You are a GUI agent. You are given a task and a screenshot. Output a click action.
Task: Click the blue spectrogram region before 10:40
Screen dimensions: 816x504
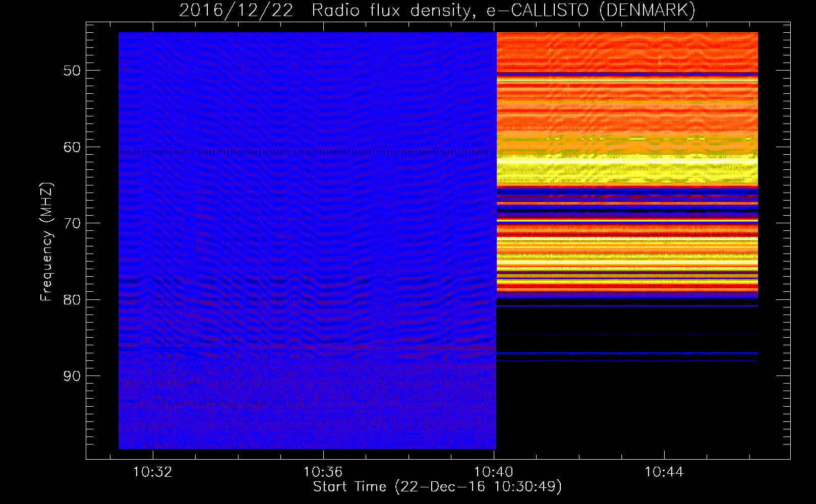[307, 240]
